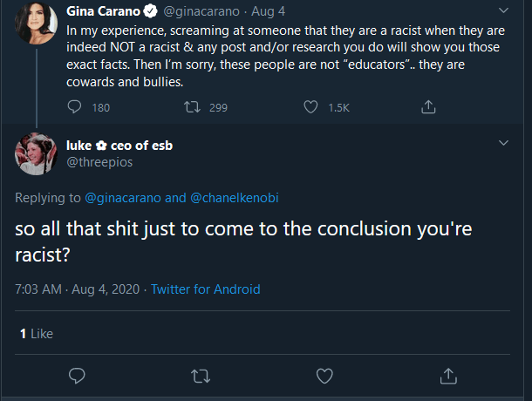This screenshot has width=532, height=401.
Task: Share Gina Carano's tweet
Action: pos(427,107)
